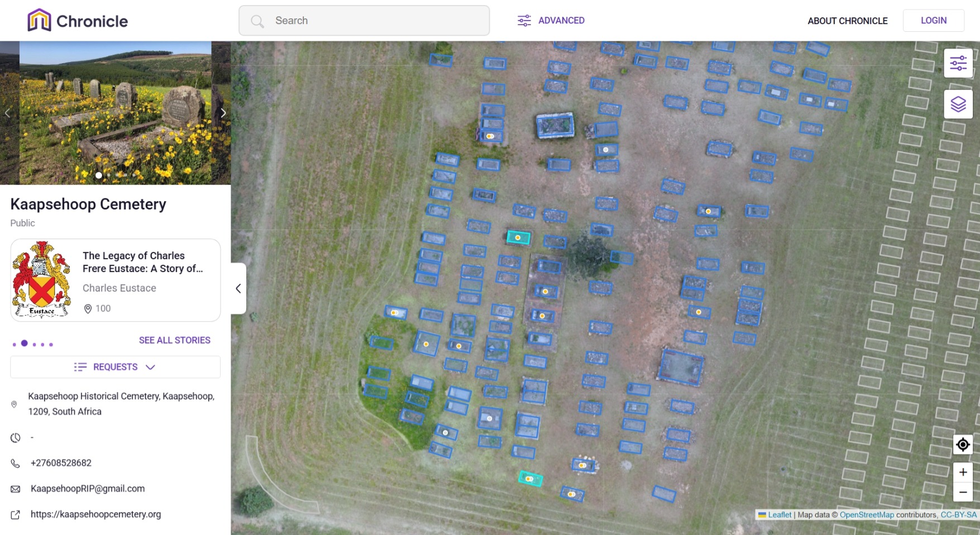Click the Chronicle logo icon
The height and width of the screenshot is (535, 980).
39,21
